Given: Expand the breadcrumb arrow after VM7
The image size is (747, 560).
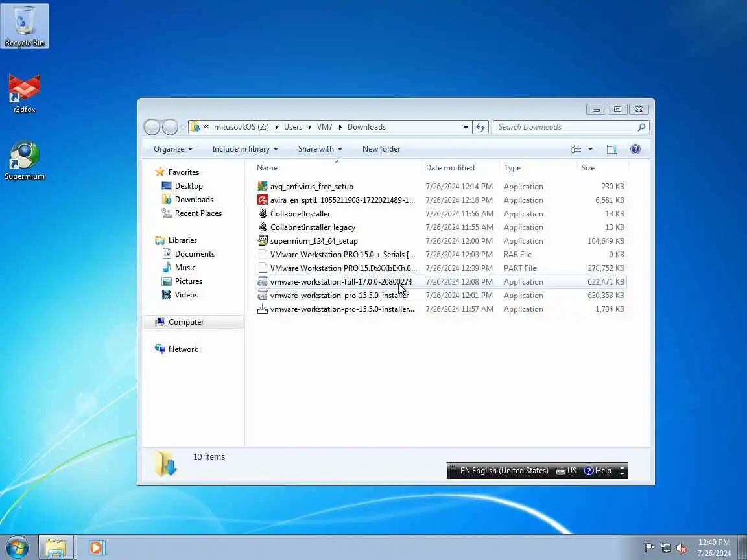Looking at the screenshot, I should pos(340,127).
